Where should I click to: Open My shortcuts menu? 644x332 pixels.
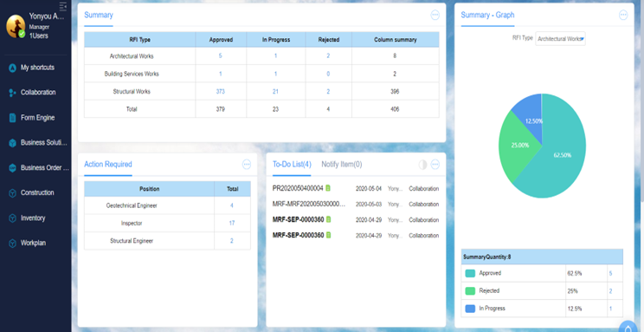37,68
